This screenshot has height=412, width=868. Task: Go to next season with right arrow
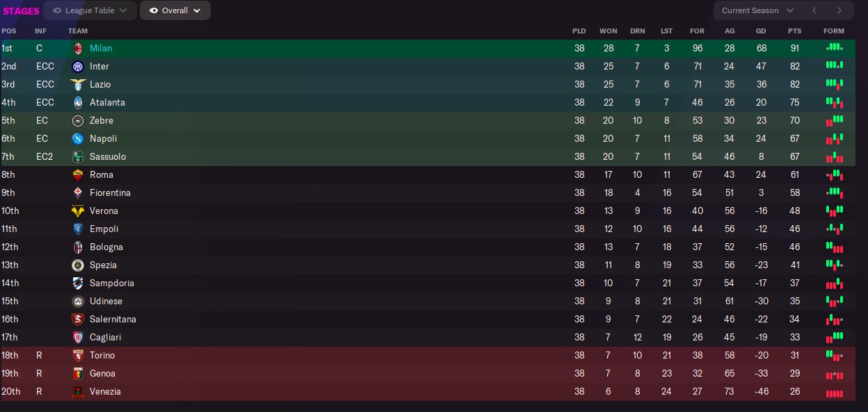click(x=839, y=10)
